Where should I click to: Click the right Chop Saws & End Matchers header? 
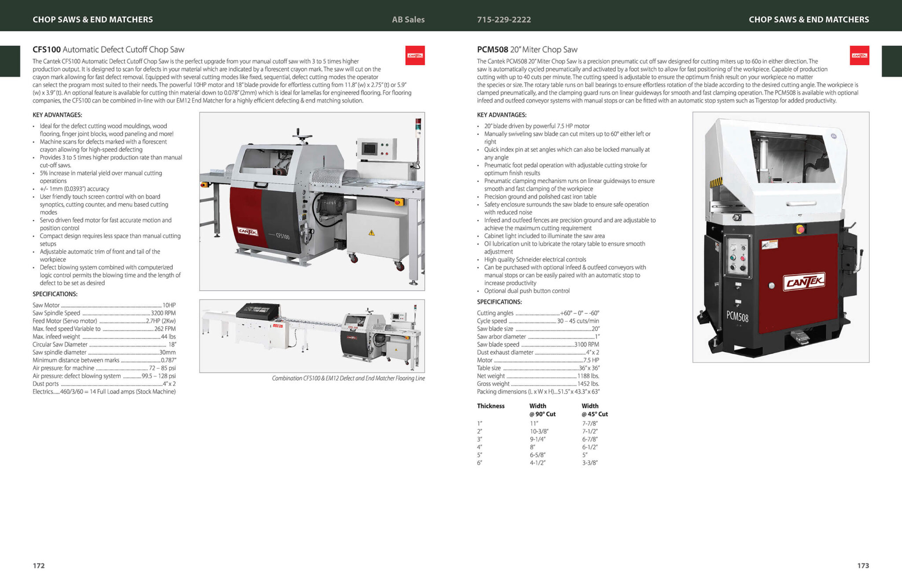coord(809,19)
